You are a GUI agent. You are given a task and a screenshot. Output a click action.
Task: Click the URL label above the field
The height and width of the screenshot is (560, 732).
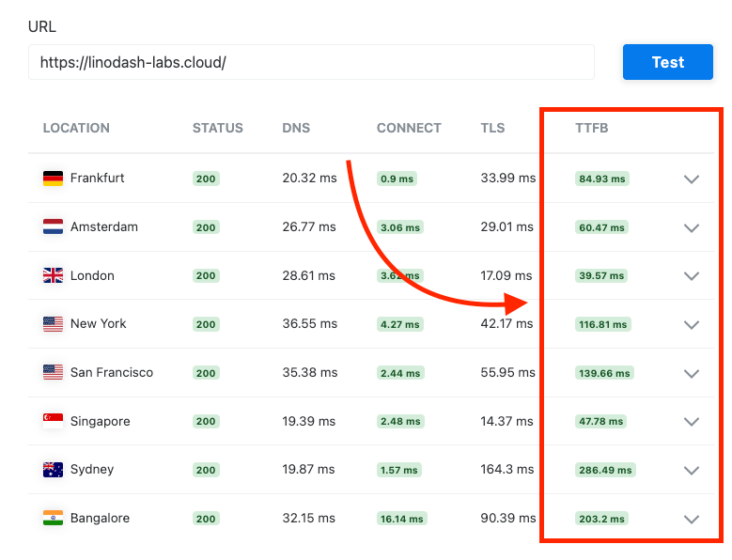42,26
